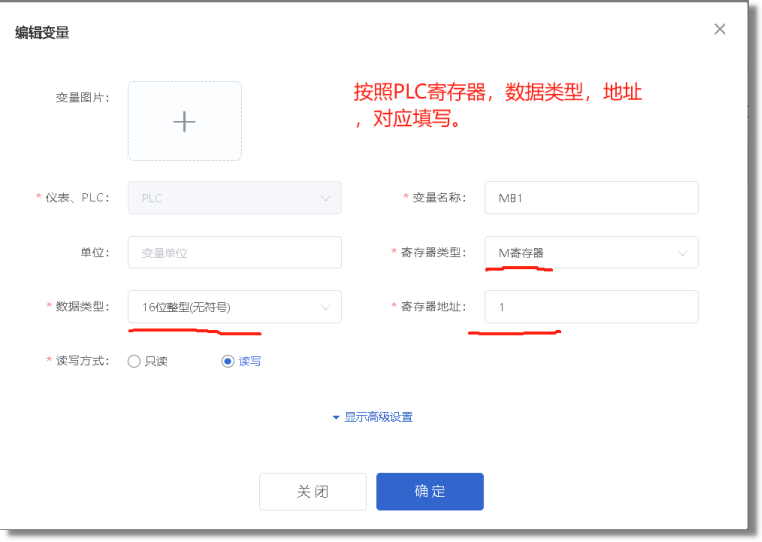Open the 数据类型 dropdown showing 16位整型(无符号)
Screen dimensions: 762x542
(x=235, y=307)
